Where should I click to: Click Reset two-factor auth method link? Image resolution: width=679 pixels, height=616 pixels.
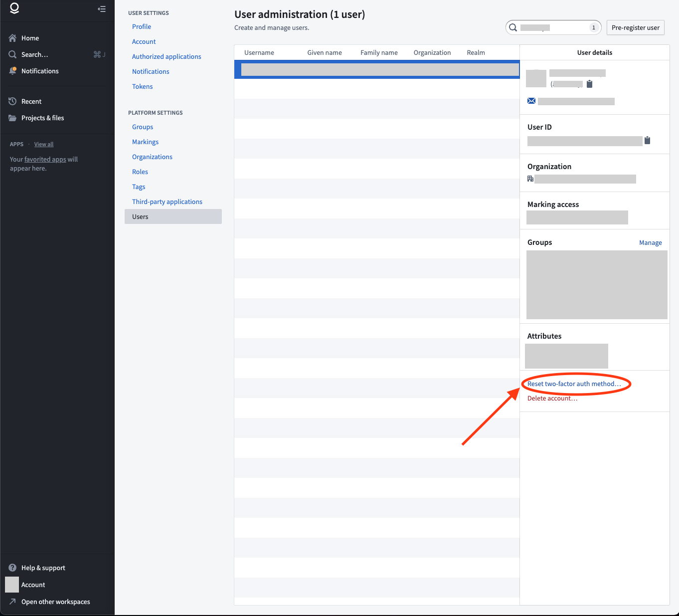point(574,384)
